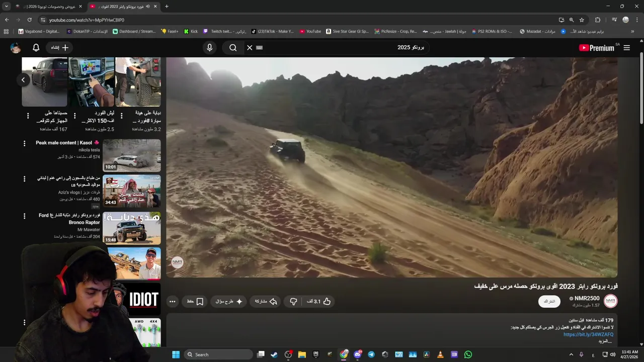
Task: Open the Peak male content 10:01 thumbnail
Action: click(x=132, y=155)
